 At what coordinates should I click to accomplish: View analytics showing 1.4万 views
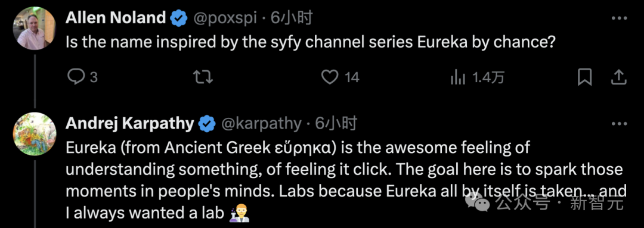(477, 77)
